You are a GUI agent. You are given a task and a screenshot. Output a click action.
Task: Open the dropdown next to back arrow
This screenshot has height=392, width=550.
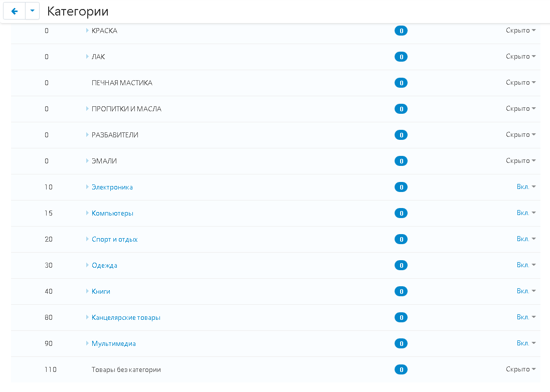point(32,11)
